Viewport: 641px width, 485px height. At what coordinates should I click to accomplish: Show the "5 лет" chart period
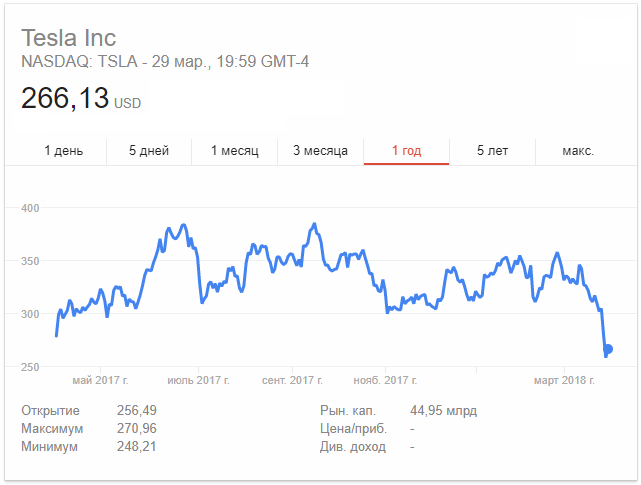pos(492,151)
